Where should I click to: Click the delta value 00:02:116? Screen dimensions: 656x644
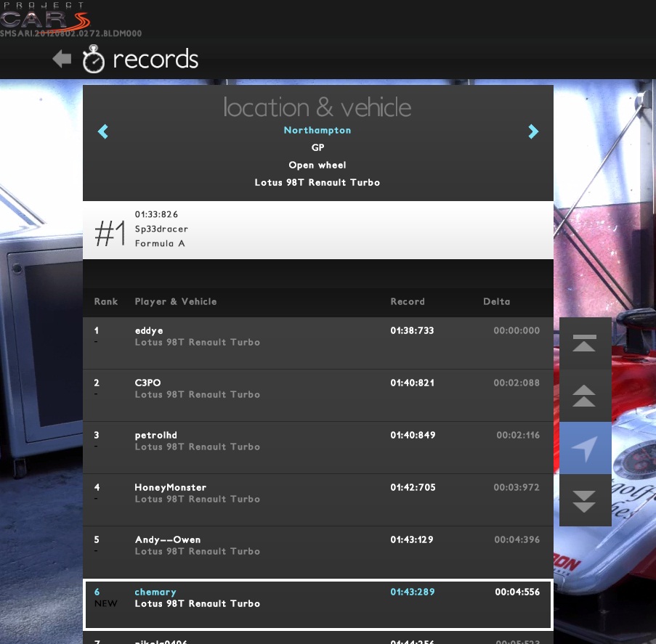coord(518,435)
